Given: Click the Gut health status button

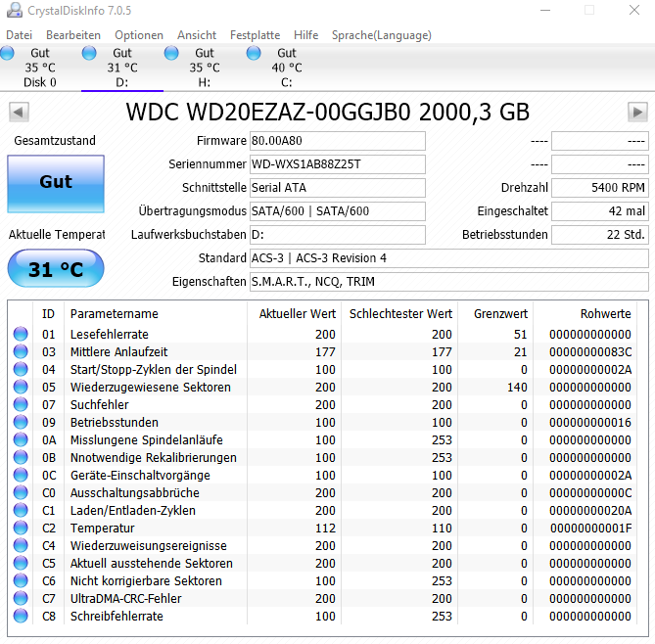Looking at the screenshot, I should click(x=56, y=184).
